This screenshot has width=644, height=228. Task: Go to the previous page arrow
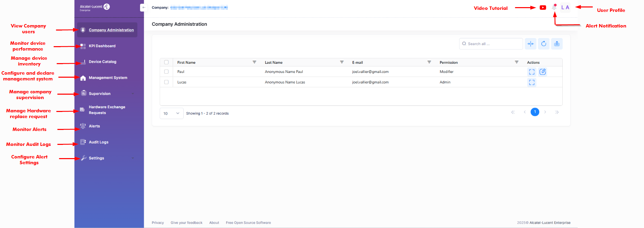point(525,112)
